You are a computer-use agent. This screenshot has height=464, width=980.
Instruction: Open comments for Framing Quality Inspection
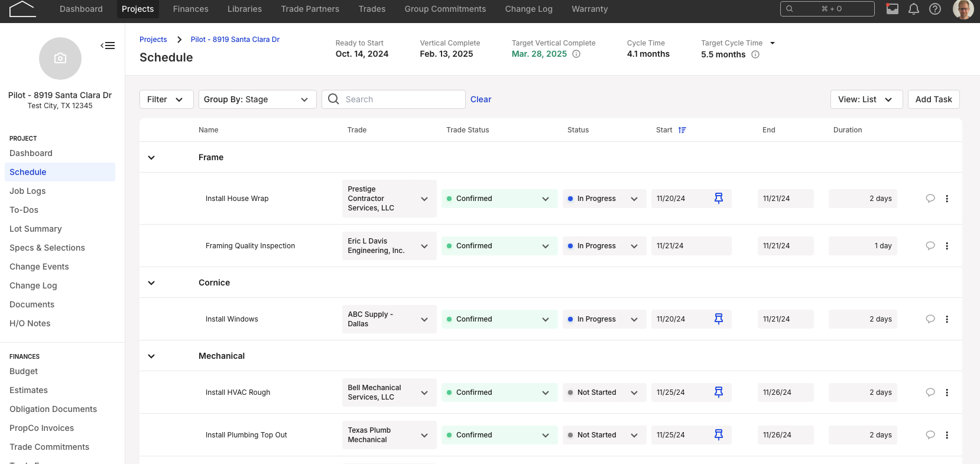(930, 246)
